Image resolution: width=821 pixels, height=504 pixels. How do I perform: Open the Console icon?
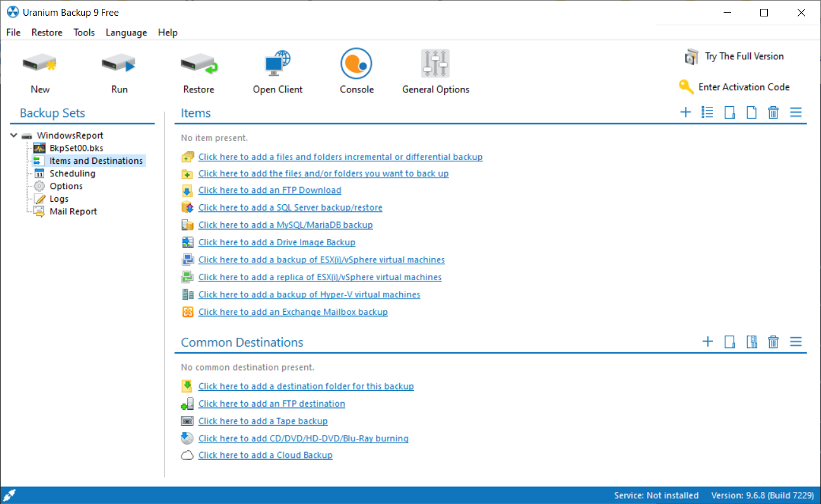pyautogui.click(x=356, y=65)
